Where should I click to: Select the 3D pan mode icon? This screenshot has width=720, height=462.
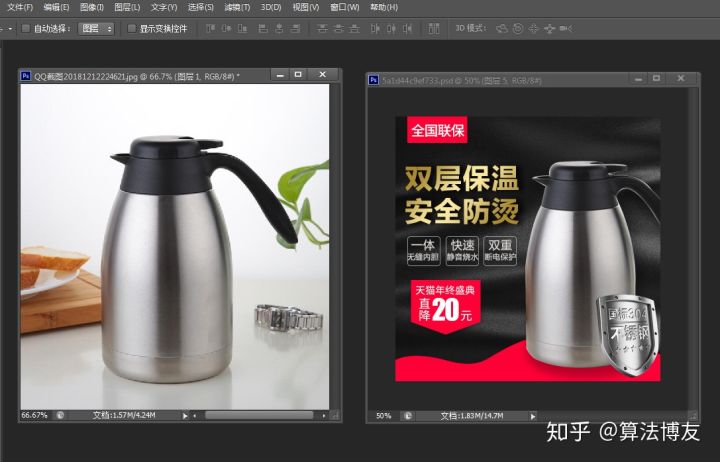click(x=534, y=28)
